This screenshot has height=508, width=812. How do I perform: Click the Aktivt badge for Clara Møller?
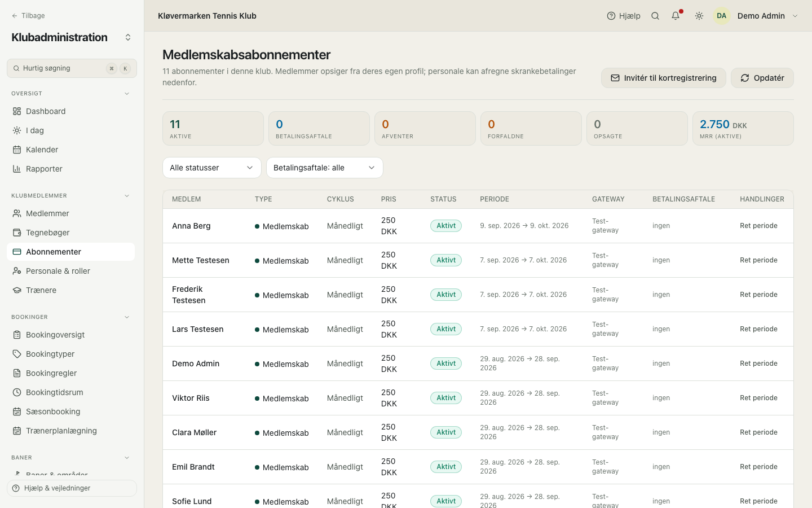pos(446,432)
